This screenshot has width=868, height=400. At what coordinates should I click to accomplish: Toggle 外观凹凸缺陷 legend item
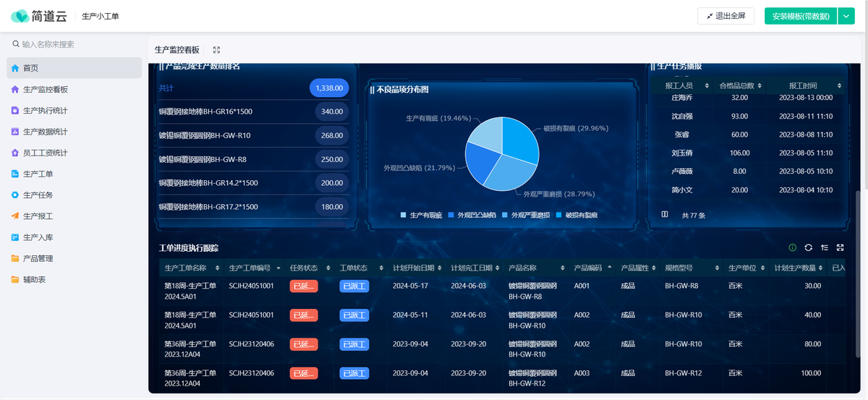472,216
